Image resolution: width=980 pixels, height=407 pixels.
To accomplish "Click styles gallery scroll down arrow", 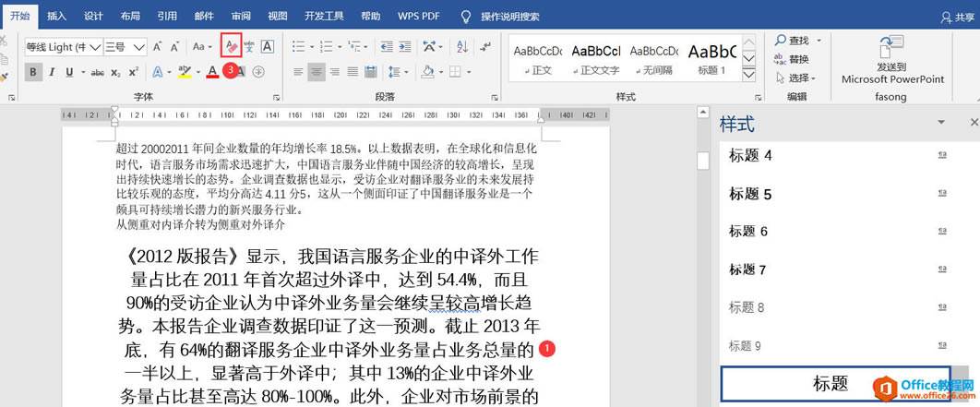I will tap(748, 59).
